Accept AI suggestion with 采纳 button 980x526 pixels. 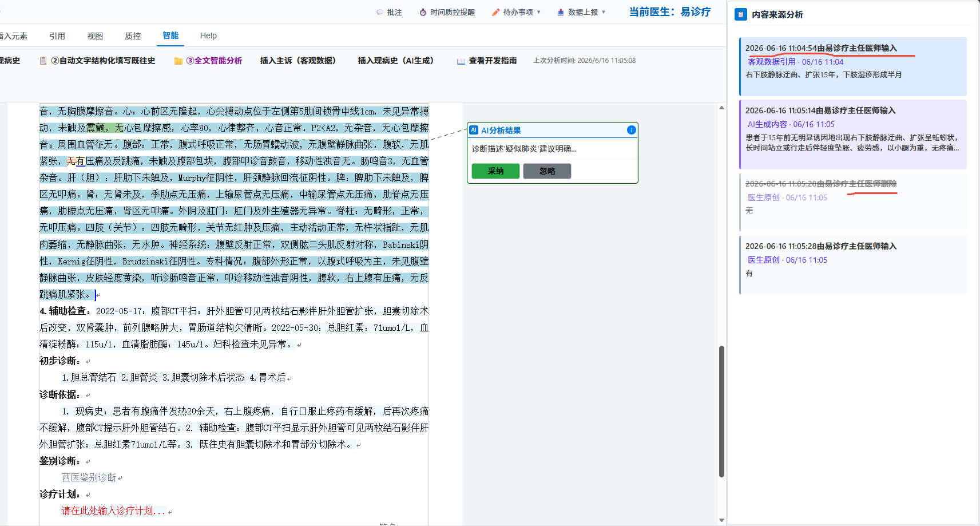(495, 171)
